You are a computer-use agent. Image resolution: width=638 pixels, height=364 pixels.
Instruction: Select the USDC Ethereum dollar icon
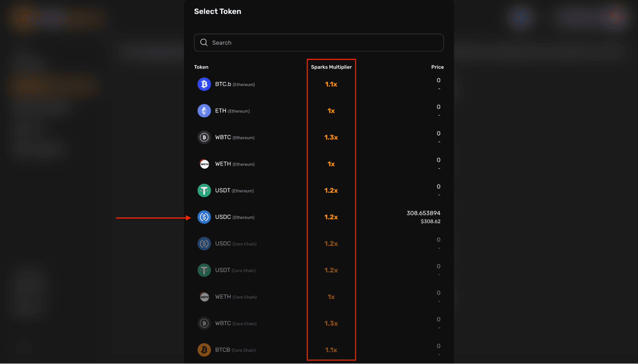click(x=204, y=217)
